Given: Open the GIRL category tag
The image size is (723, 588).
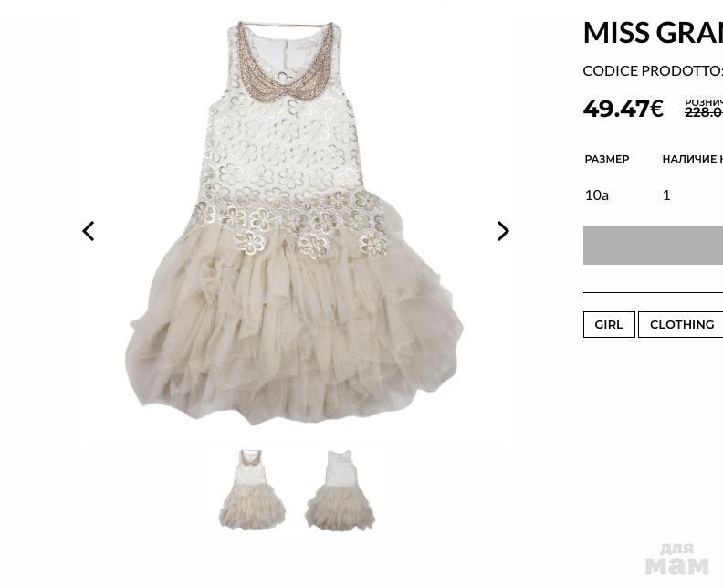Looking at the screenshot, I should pyautogui.click(x=609, y=324).
